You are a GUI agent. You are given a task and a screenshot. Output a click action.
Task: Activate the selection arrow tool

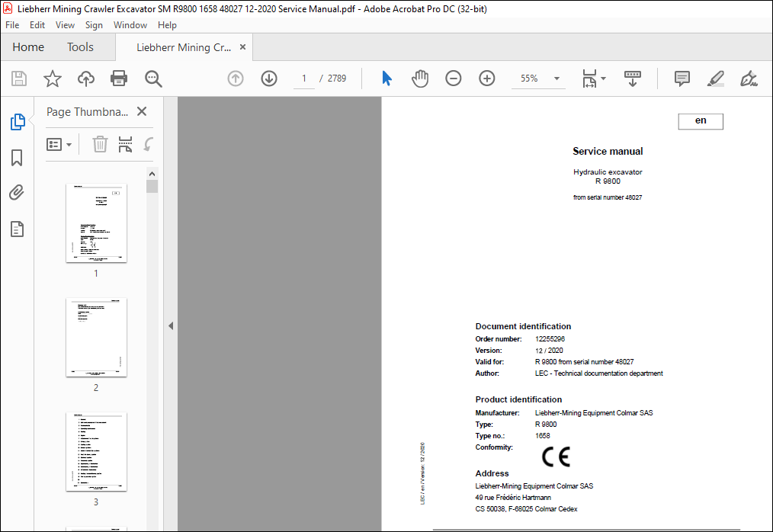(x=387, y=79)
